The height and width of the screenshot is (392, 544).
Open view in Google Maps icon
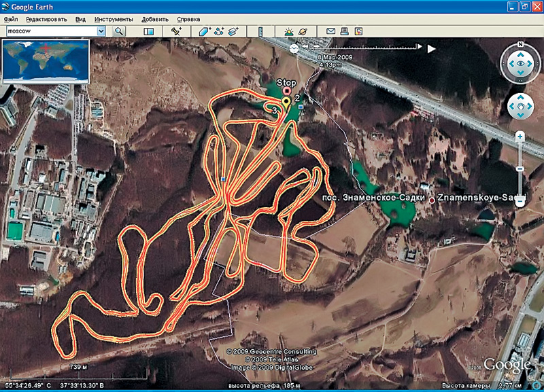[359, 31]
